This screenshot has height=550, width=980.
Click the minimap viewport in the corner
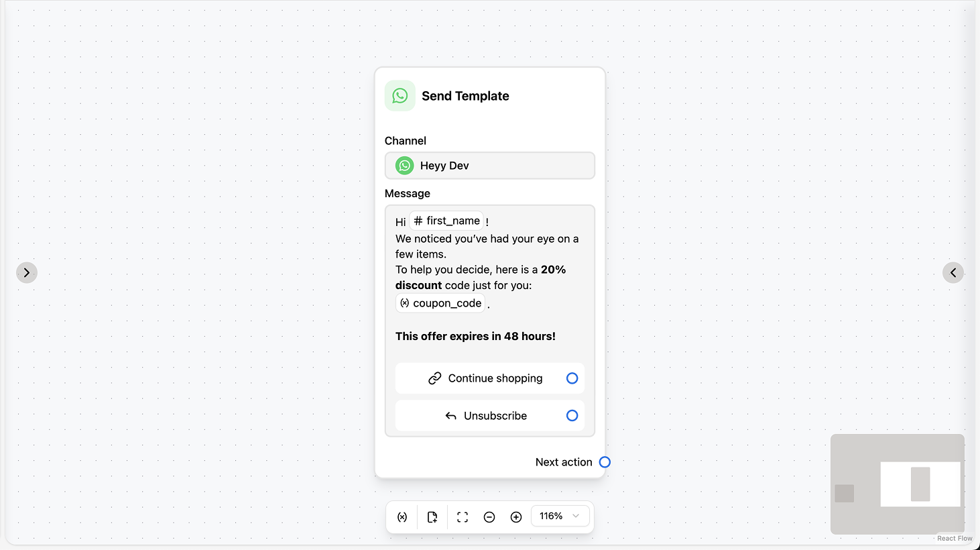tap(920, 484)
